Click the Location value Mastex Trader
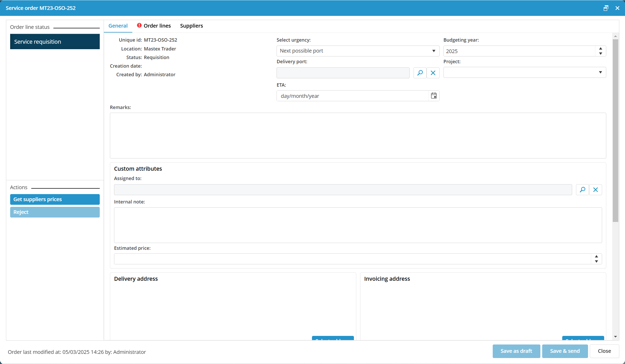 click(160, 49)
